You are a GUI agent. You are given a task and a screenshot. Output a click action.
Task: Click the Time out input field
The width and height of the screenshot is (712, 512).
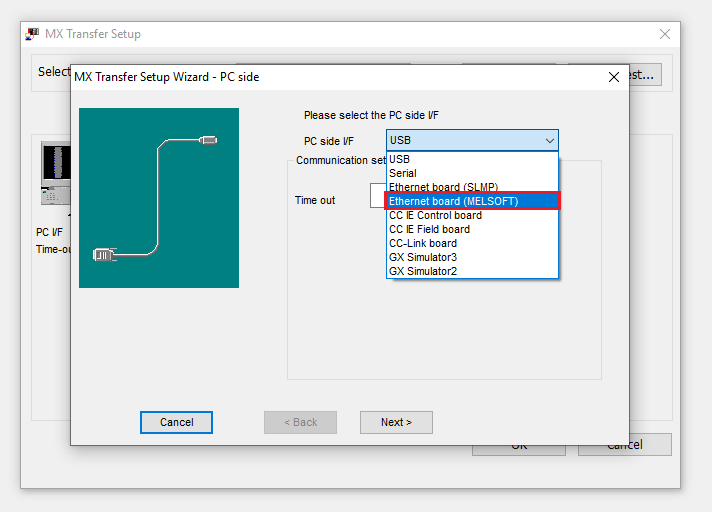378,196
